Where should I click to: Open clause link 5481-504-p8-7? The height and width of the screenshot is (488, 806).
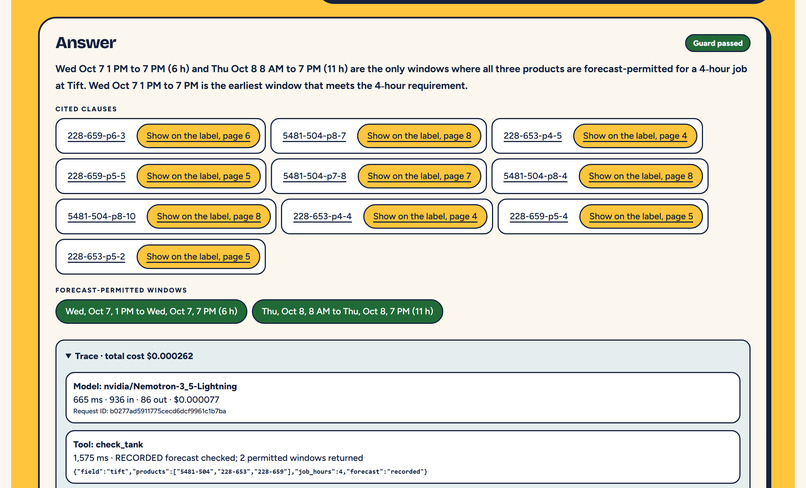coord(314,136)
